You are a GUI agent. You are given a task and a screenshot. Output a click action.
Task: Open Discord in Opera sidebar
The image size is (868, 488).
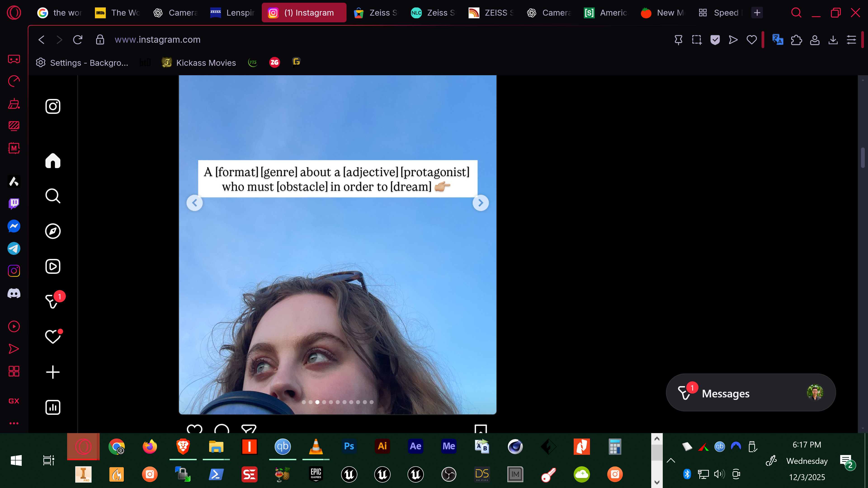(14, 293)
